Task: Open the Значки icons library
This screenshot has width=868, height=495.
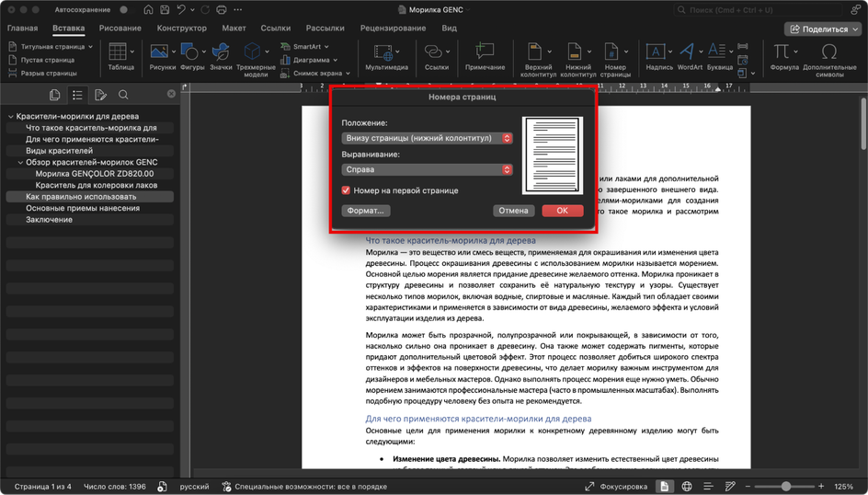Action: pyautogui.click(x=221, y=52)
